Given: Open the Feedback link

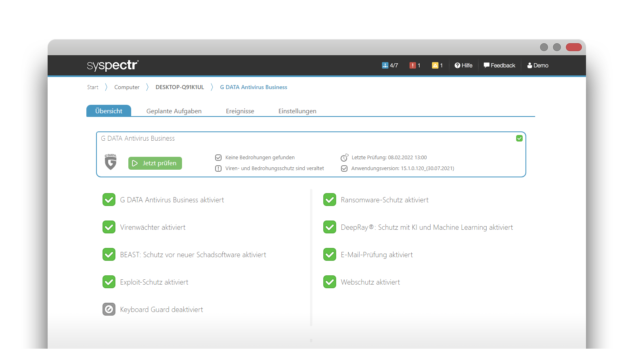Looking at the screenshot, I should (x=499, y=65).
